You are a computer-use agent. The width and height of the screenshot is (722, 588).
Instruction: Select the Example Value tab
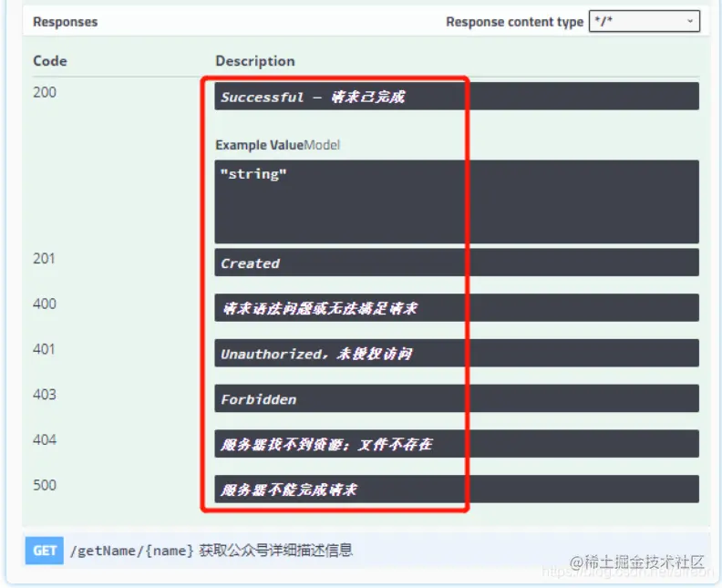(259, 145)
